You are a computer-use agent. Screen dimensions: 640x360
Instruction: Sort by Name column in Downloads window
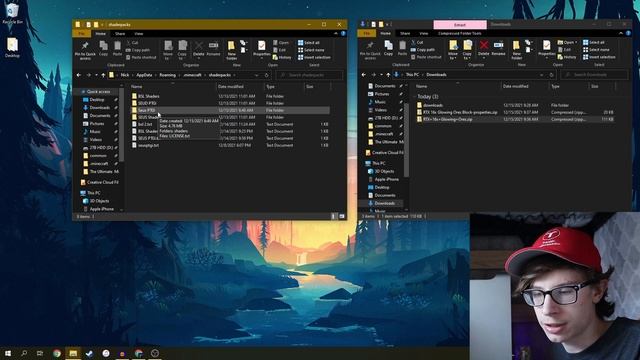pyautogui.click(x=422, y=86)
